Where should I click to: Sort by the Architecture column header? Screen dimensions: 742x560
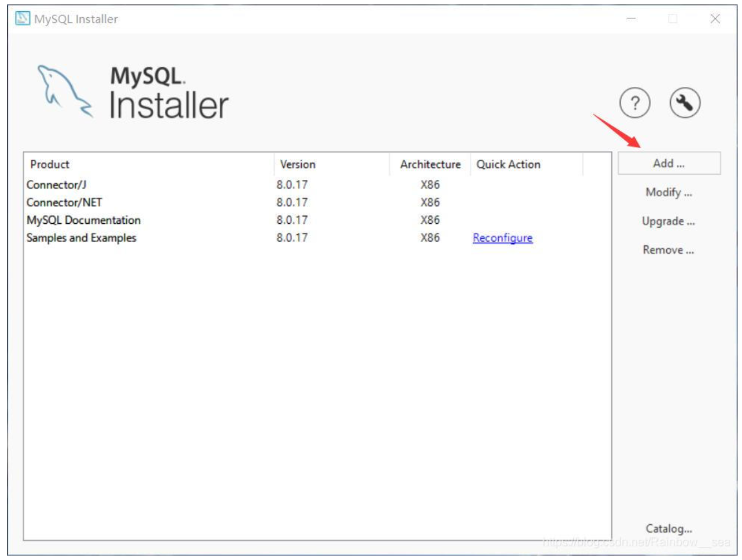tap(430, 164)
